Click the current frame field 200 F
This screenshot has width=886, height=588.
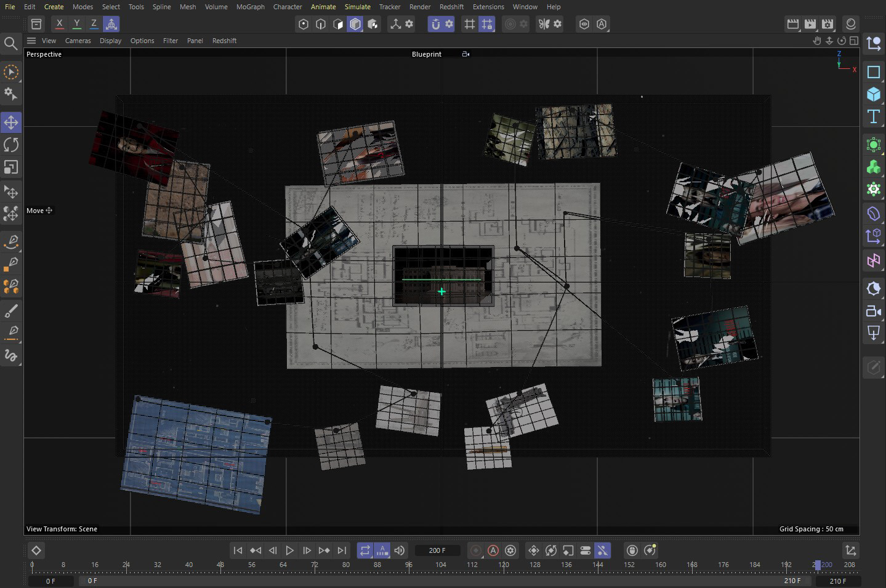point(437,550)
